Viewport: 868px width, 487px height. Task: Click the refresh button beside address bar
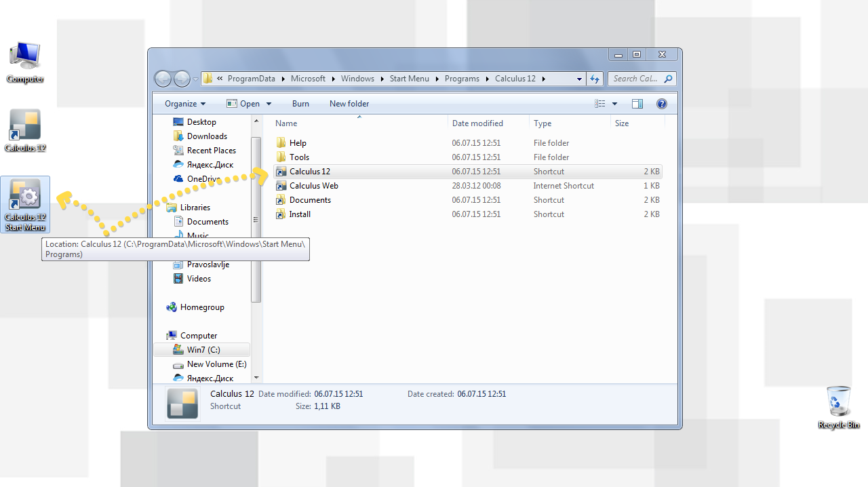coord(595,79)
